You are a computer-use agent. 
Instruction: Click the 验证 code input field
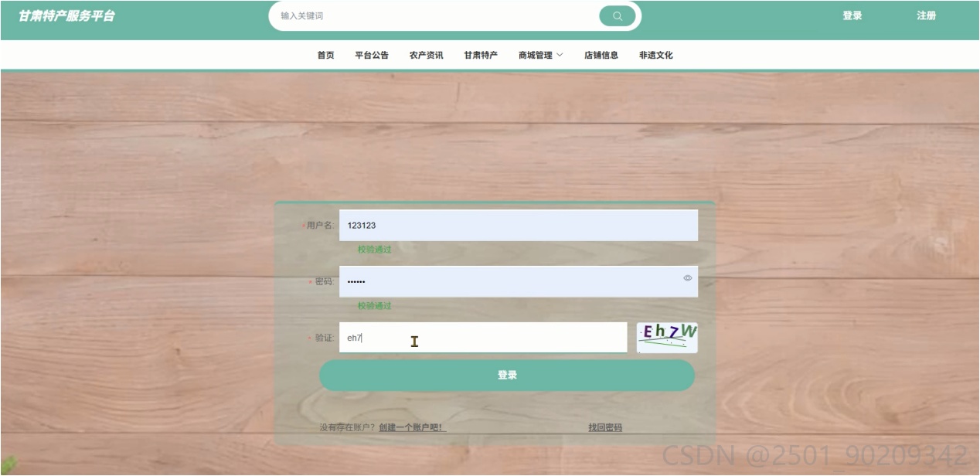tap(483, 338)
